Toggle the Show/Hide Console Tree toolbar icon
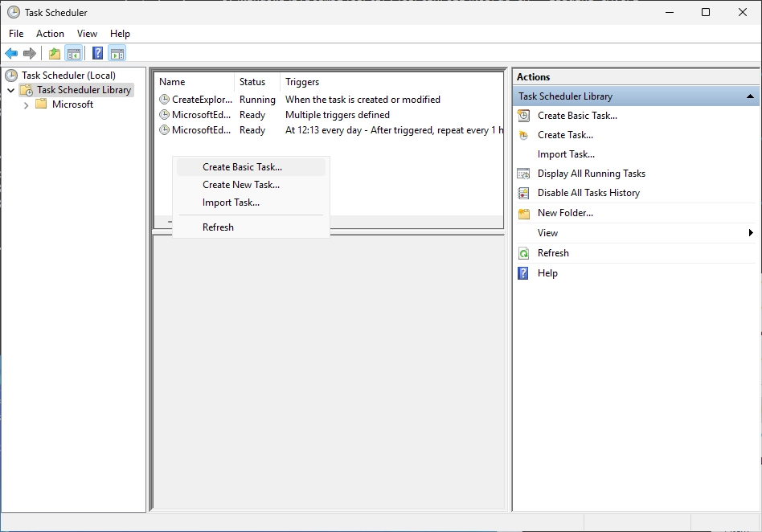 pyautogui.click(x=74, y=54)
